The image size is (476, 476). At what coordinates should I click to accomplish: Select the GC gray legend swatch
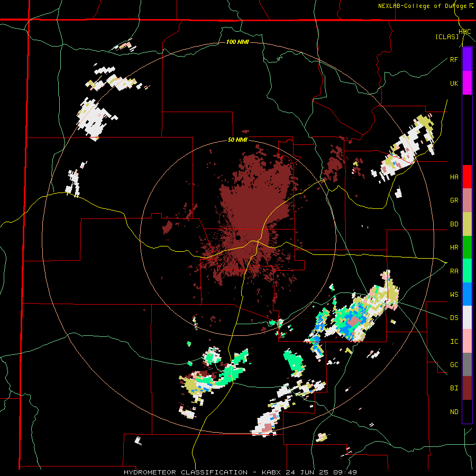(x=467, y=364)
